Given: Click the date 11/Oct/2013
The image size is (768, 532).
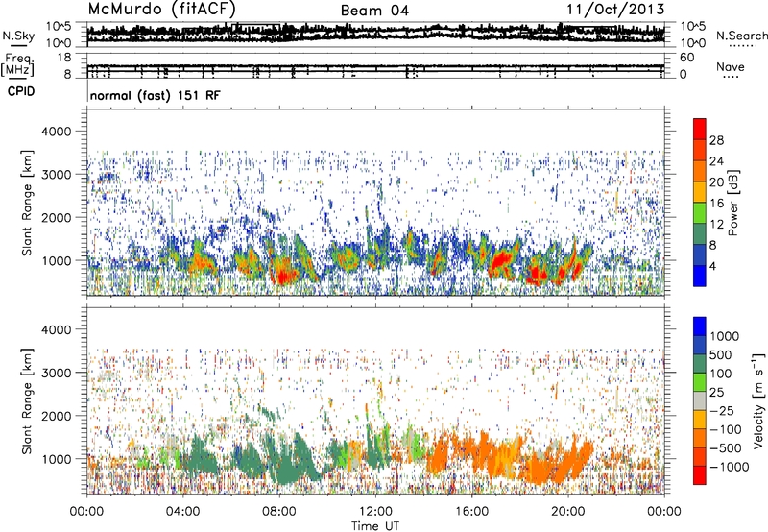Looking at the screenshot, I should click(x=615, y=9).
